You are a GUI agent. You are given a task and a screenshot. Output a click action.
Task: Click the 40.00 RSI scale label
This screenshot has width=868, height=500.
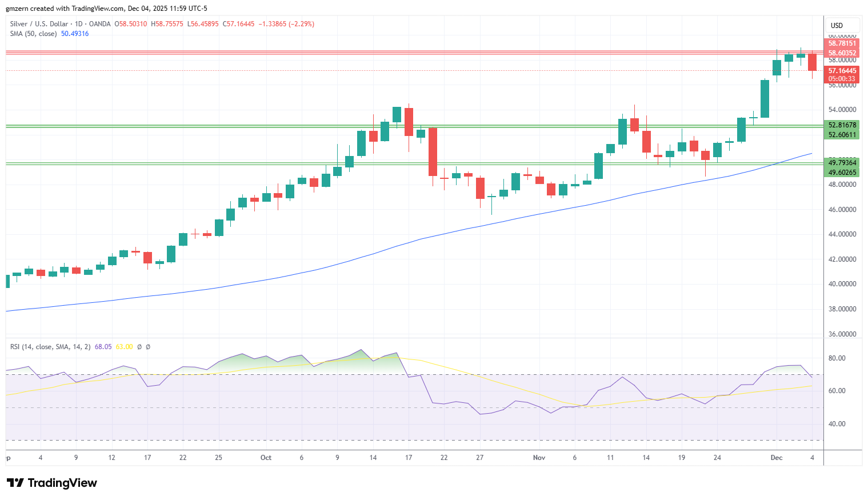tap(837, 424)
